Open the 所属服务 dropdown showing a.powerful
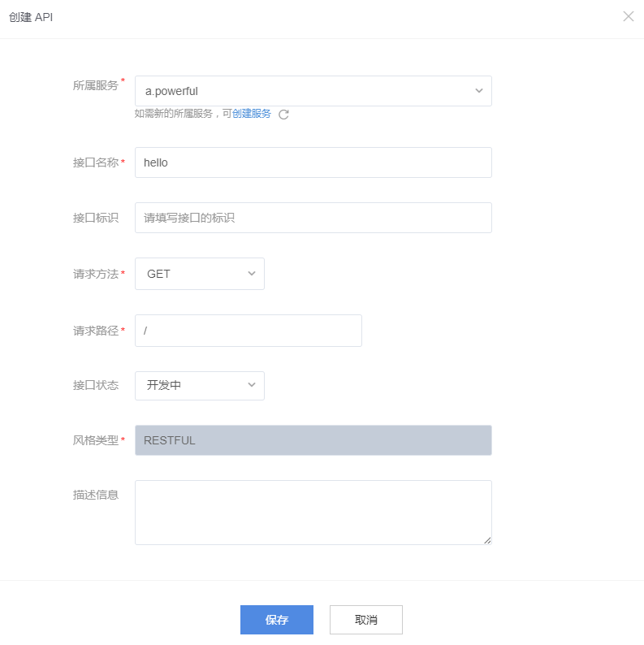The width and height of the screenshot is (644, 645). (x=313, y=91)
